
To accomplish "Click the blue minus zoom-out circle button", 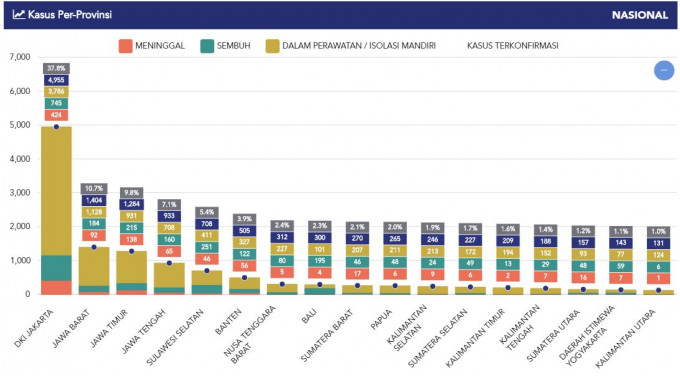I will 664,70.
